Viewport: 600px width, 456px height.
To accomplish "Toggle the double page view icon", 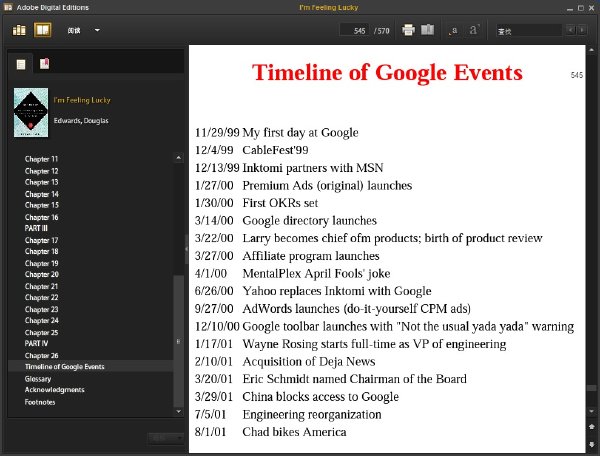I will pyautogui.click(x=427, y=30).
